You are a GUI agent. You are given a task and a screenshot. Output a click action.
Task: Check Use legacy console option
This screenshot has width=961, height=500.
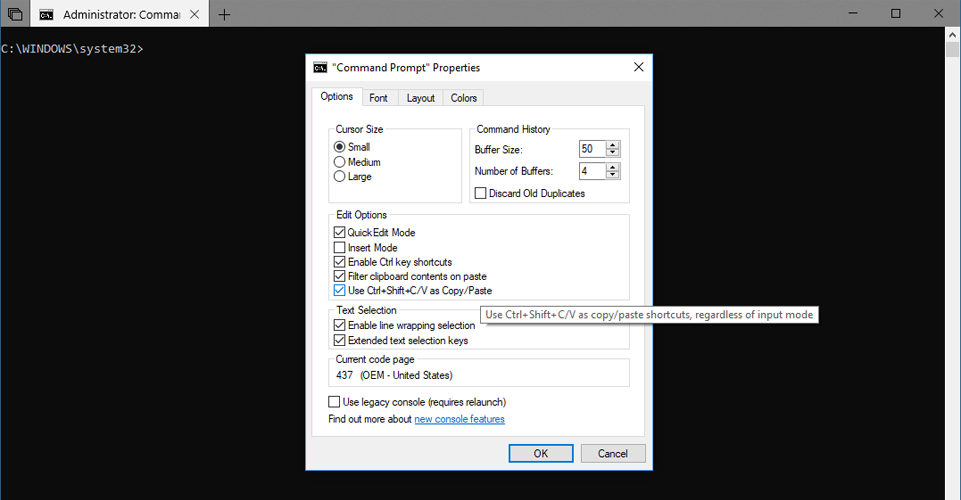click(334, 402)
